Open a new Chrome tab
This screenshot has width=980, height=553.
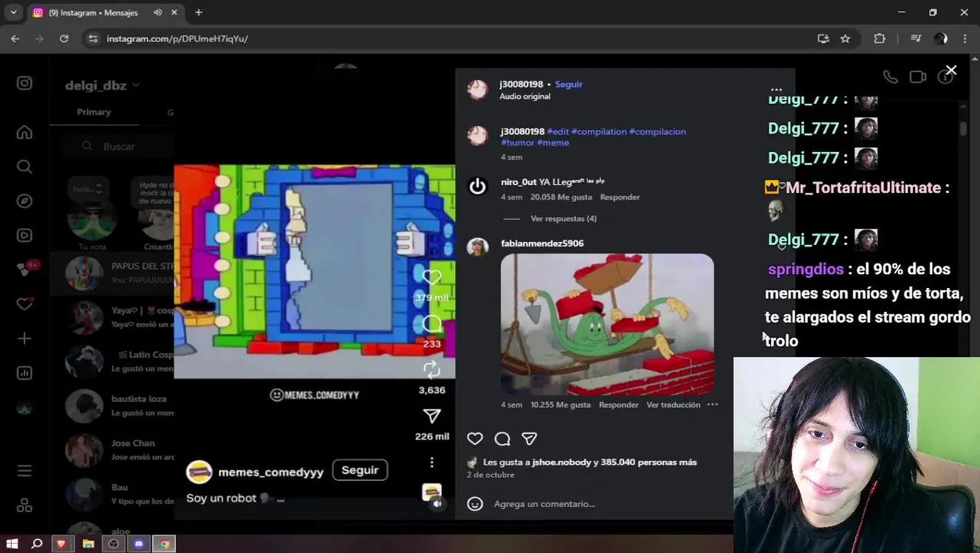tap(198, 12)
